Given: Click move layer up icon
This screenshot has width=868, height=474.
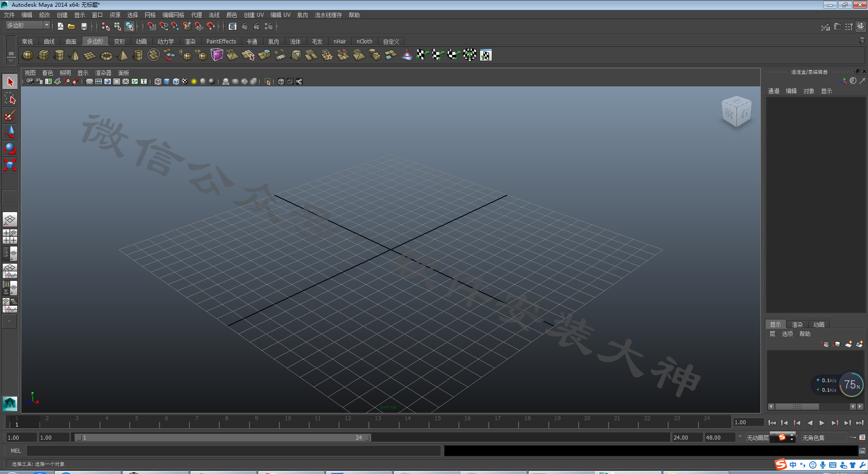Looking at the screenshot, I should coord(826,344).
